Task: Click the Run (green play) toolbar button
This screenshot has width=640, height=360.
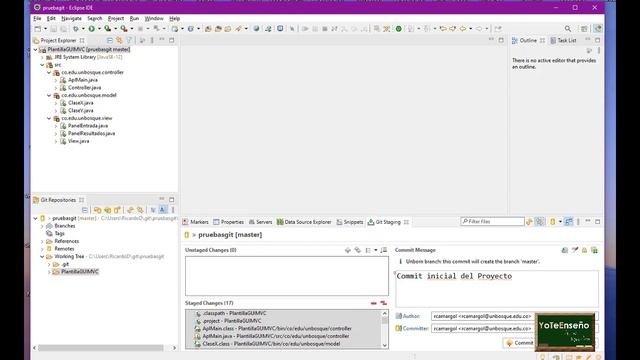Action: tap(92, 29)
